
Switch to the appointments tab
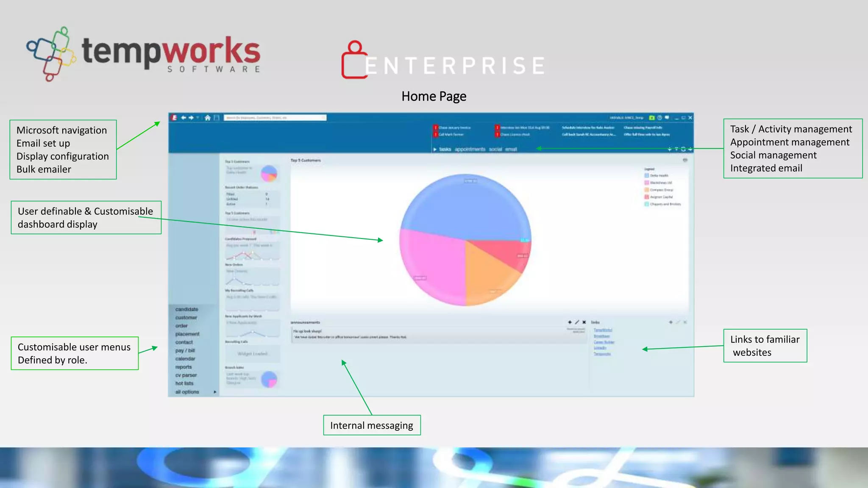tap(470, 149)
